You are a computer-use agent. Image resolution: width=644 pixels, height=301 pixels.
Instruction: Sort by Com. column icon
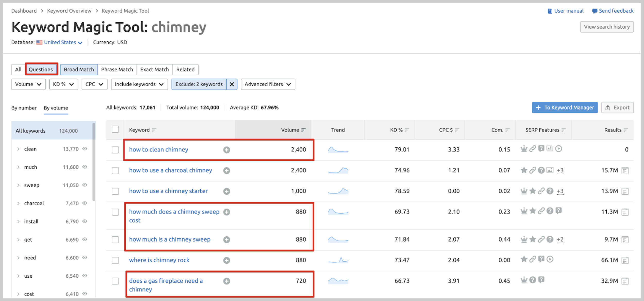507,130
